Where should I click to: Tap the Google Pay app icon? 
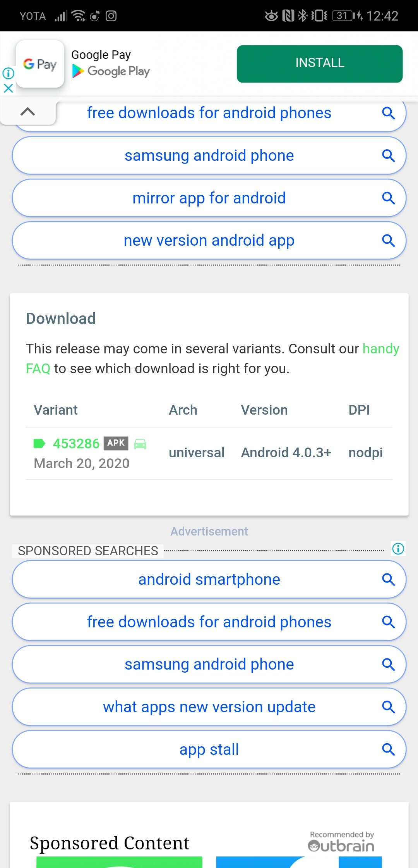click(x=40, y=64)
